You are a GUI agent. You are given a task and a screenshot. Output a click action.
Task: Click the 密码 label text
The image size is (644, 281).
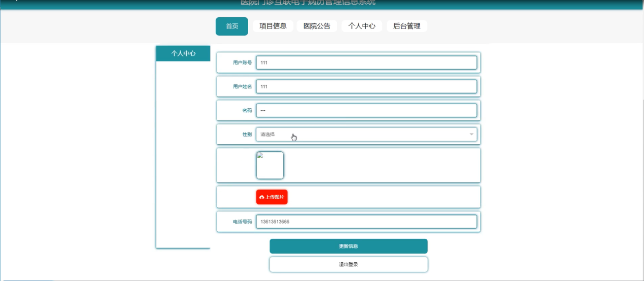247,111
